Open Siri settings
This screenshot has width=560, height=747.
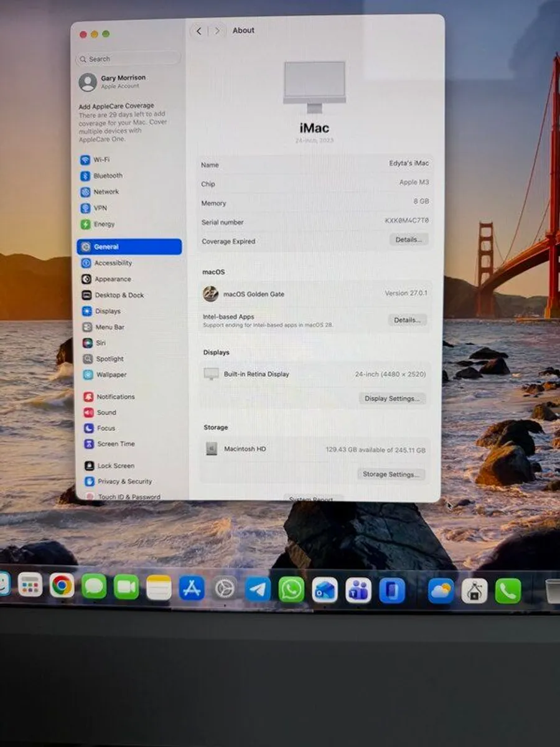click(94, 343)
